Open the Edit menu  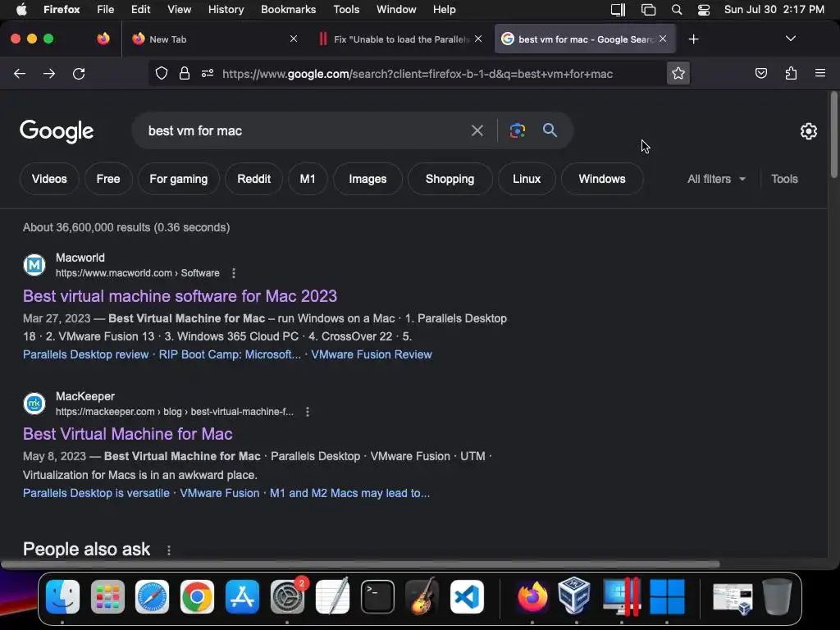pos(140,9)
